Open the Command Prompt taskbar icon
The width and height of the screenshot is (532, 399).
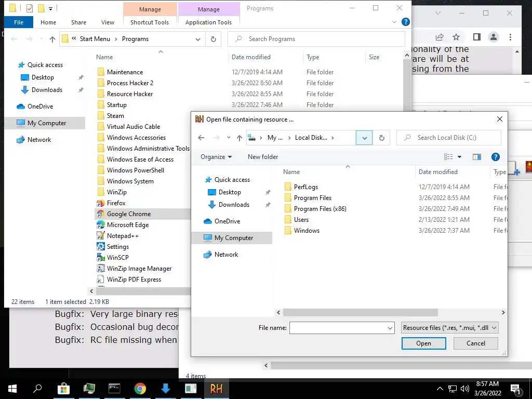pyautogui.click(x=114, y=389)
